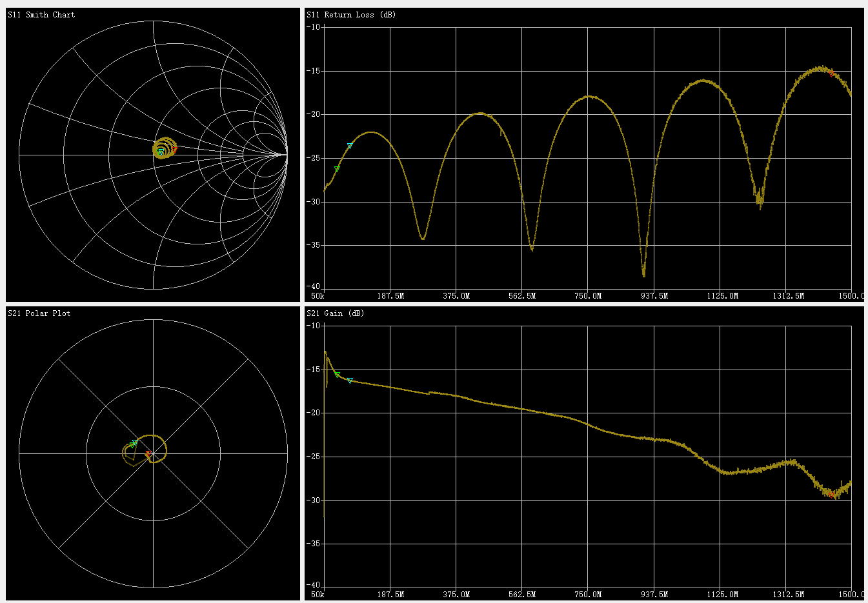868x603 pixels.
Task: Click the red marker on S21 Gain trace
Action: (832, 494)
